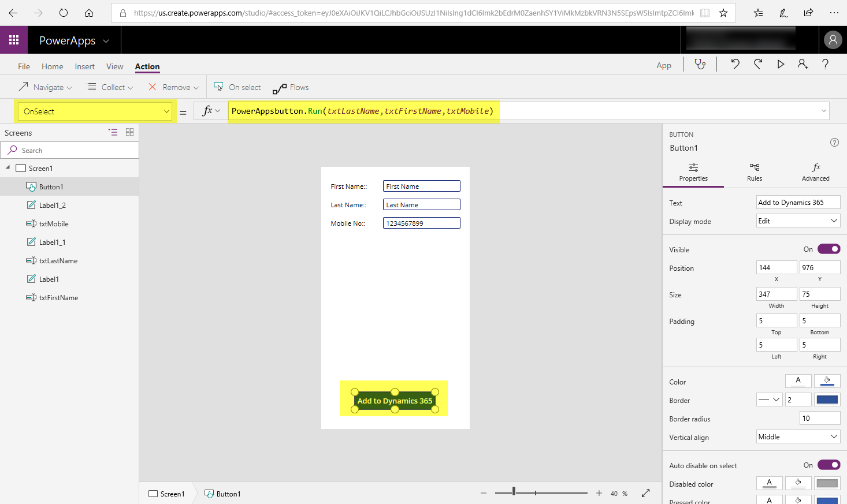Fit canvas to window with expand icon
The width and height of the screenshot is (847, 504).
[645, 493]
